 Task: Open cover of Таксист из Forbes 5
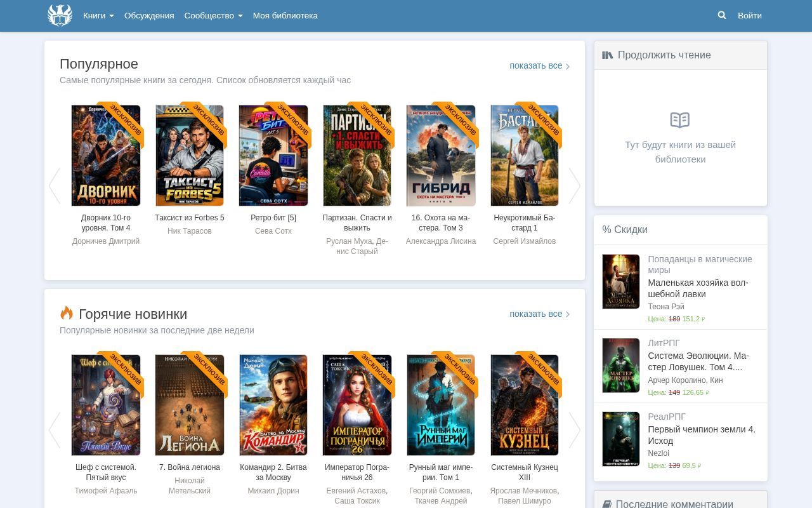pyautogui.click(x=190, y=156)
